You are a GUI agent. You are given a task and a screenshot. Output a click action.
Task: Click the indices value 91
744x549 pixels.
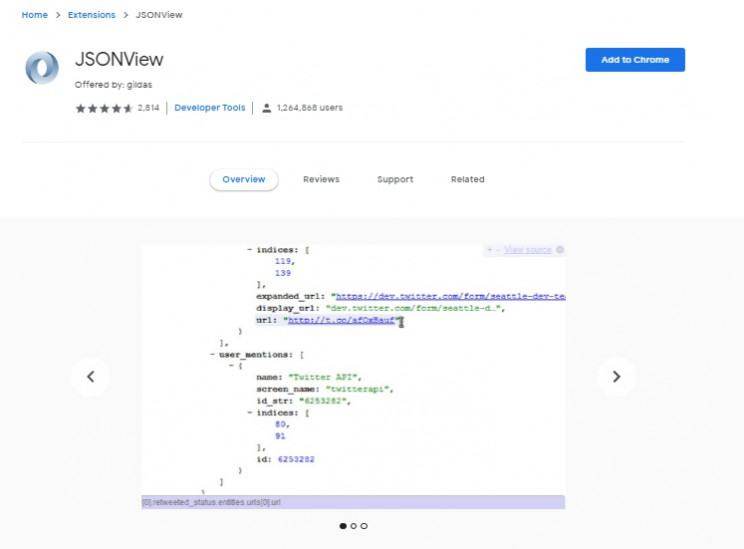tap(280, 436)
